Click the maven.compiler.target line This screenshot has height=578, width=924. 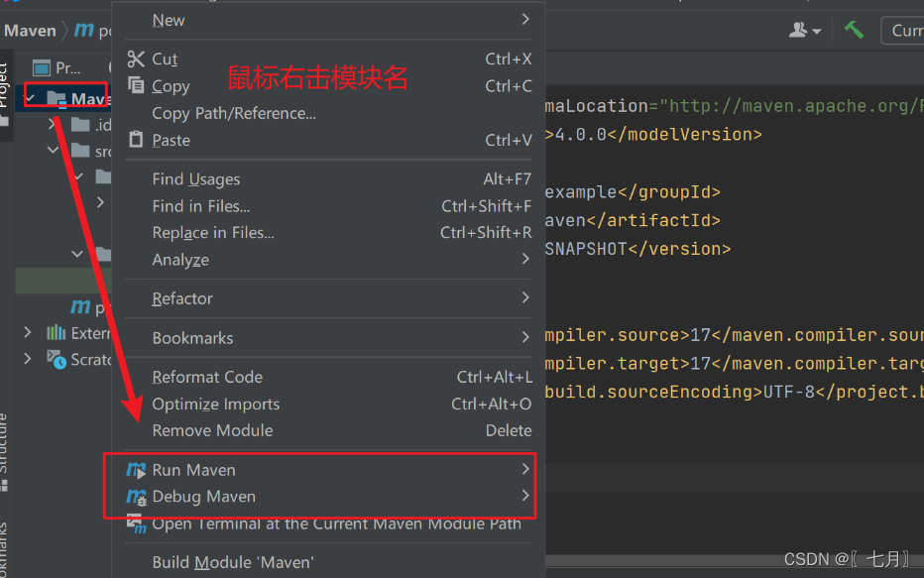pyautogui.click(x=735, y=364)
